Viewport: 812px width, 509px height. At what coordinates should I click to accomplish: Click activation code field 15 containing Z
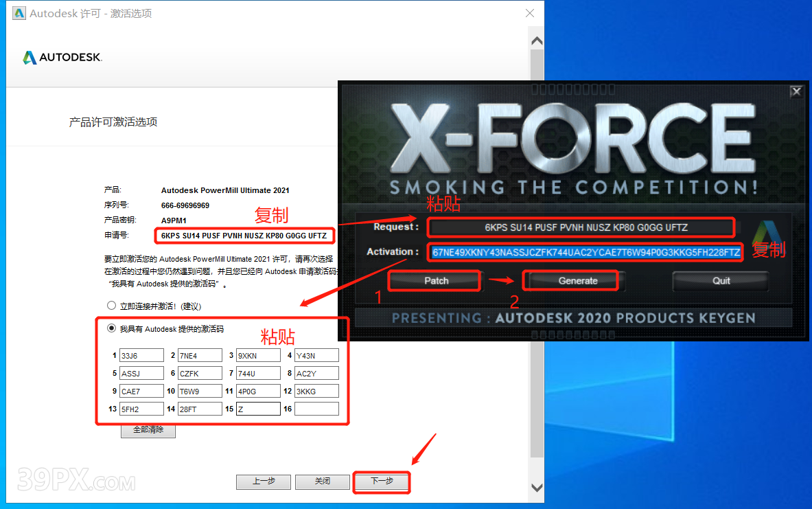[258, 409]
